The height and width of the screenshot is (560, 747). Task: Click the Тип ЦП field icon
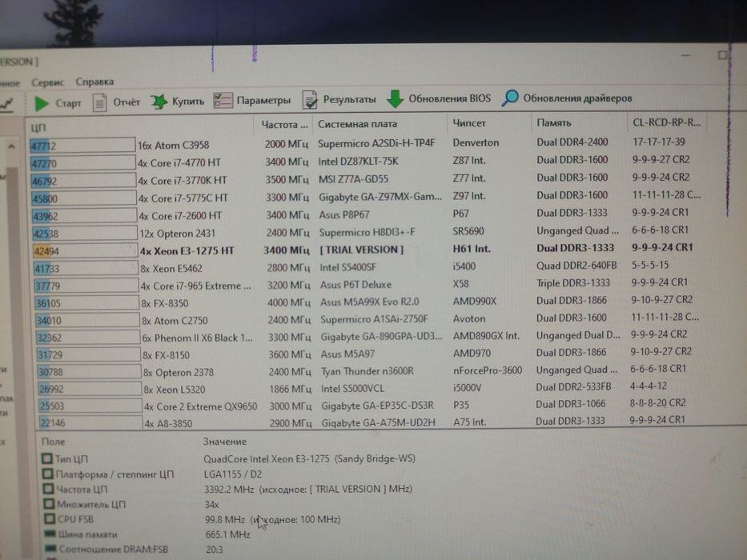coord(46,458)
